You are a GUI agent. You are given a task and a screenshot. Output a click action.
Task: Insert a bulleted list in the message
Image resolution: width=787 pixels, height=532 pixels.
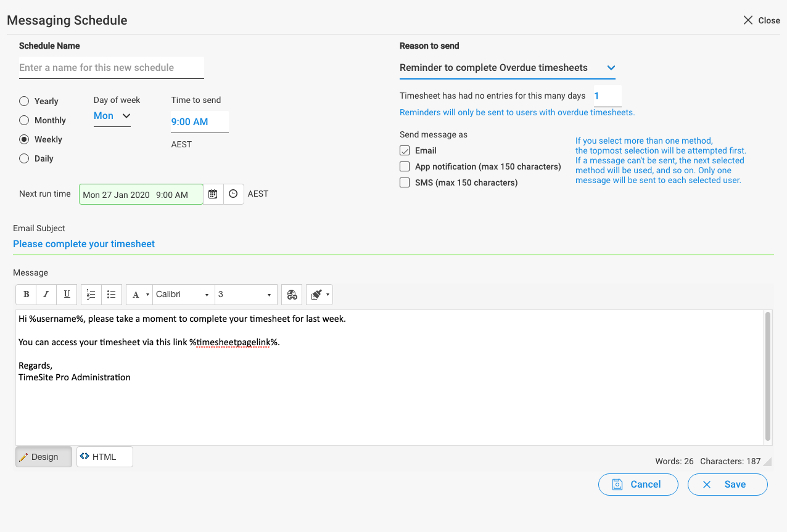point(111,295)
